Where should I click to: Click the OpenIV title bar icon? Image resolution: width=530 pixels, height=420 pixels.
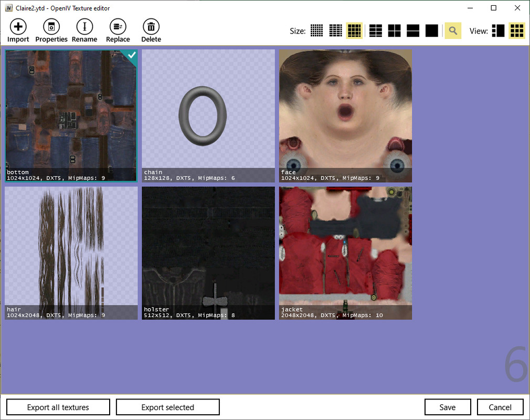click(x=9, y=8)
